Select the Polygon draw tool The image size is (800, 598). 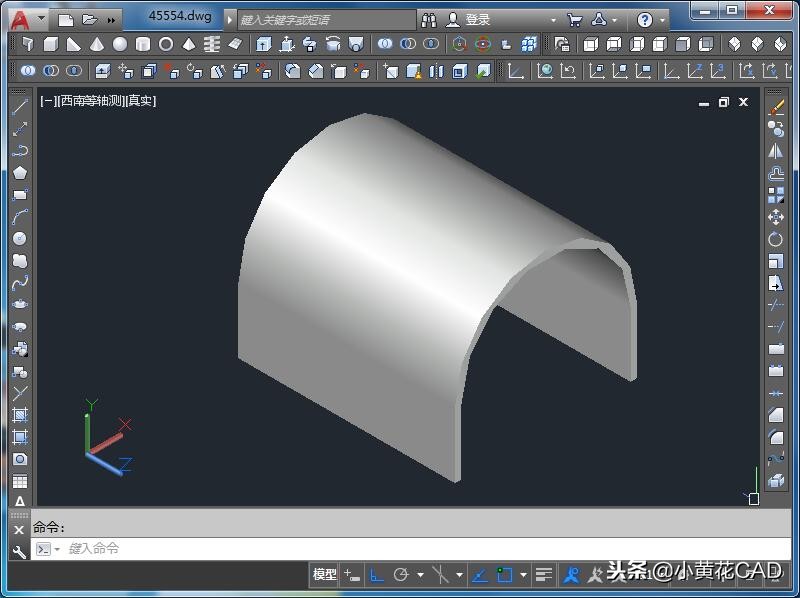19,173
